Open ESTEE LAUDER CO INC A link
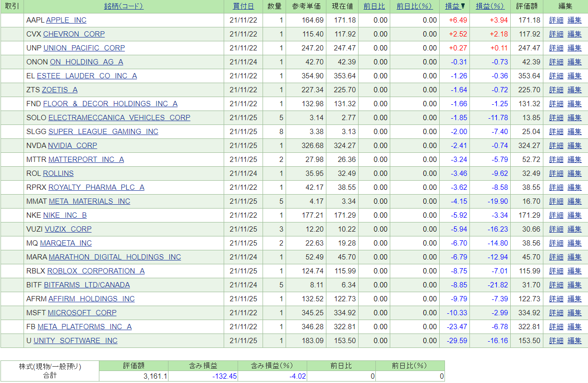588x383 pixels. (x=87, y=76)
